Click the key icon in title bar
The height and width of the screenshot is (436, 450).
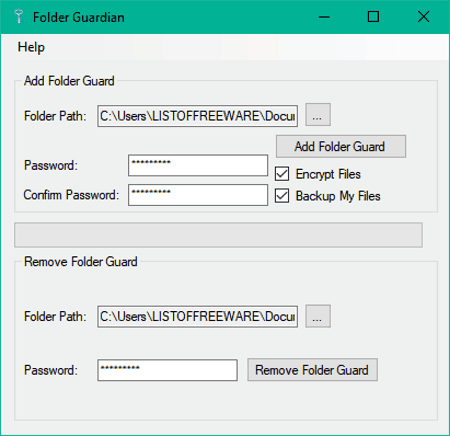[19, 16]
